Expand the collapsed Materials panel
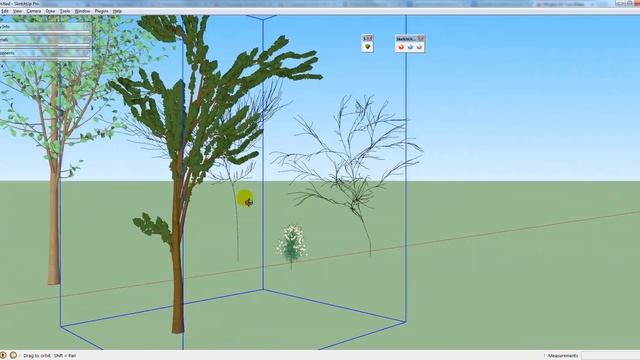Image resolution: width=640 pixels, height=360 pixels. (x=45, y=40)
